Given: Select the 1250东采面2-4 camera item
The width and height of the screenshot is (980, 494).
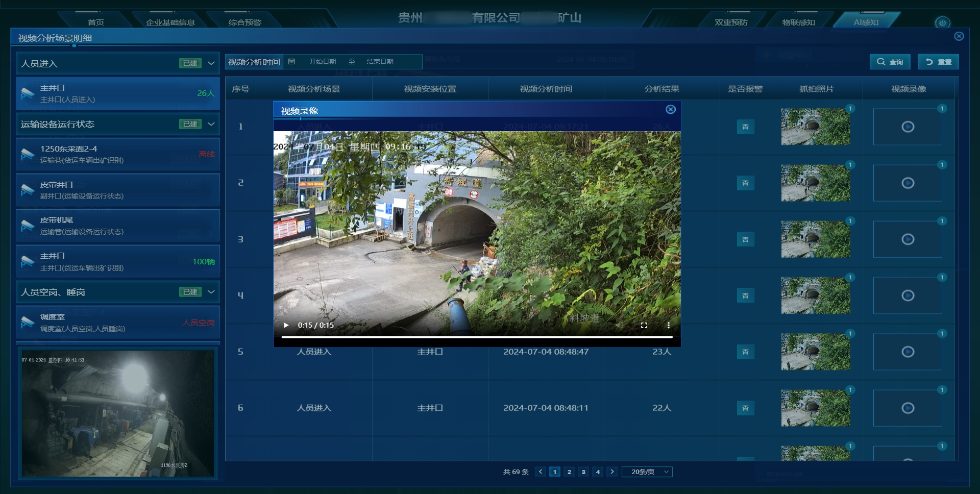Looking at the screenshot, I should (118, 154).
